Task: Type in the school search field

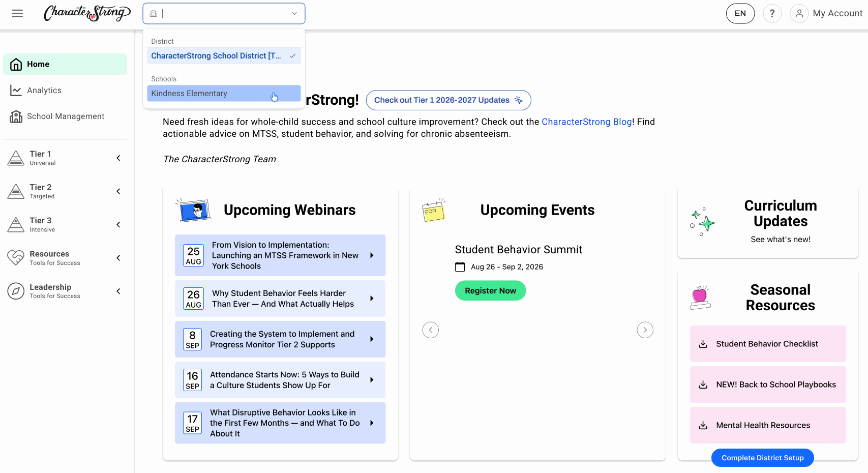Action: click(224, 14)
